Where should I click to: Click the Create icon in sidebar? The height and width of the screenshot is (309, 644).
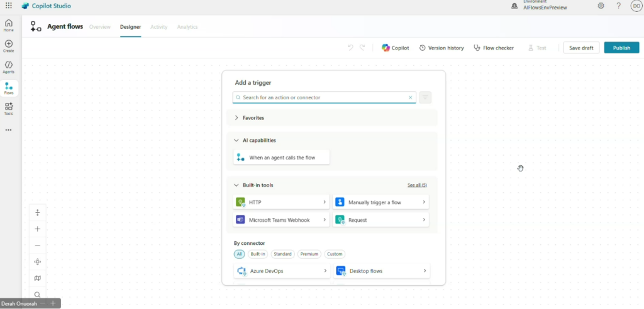(9, 46)
